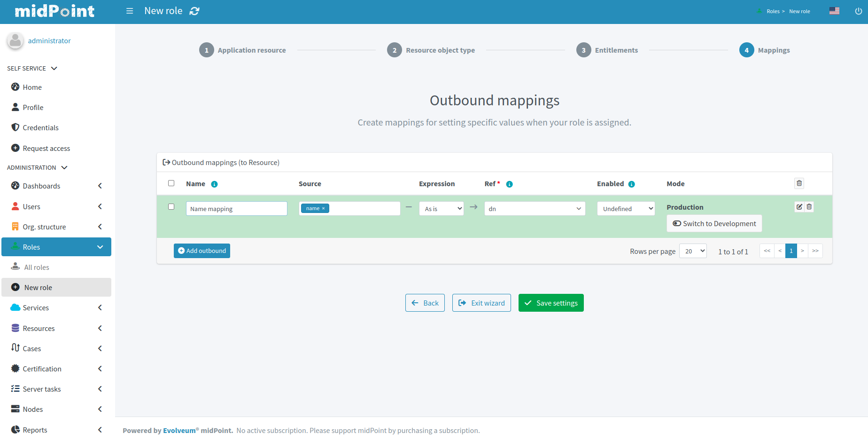Check the select-all checkbox in table header
Viewport: 868px width, 441px height.
[x=171, y=183]
